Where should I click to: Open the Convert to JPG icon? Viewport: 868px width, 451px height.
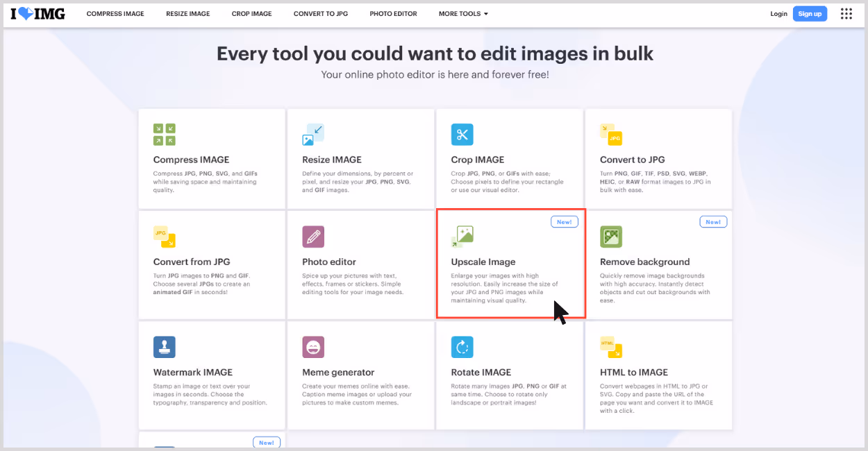pos(611,135)
